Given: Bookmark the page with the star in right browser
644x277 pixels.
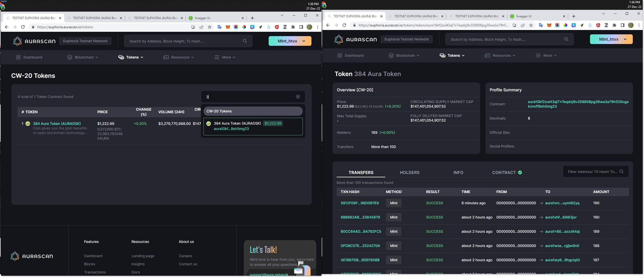Looking at the screenshot, I should click(x=531, y=25).
